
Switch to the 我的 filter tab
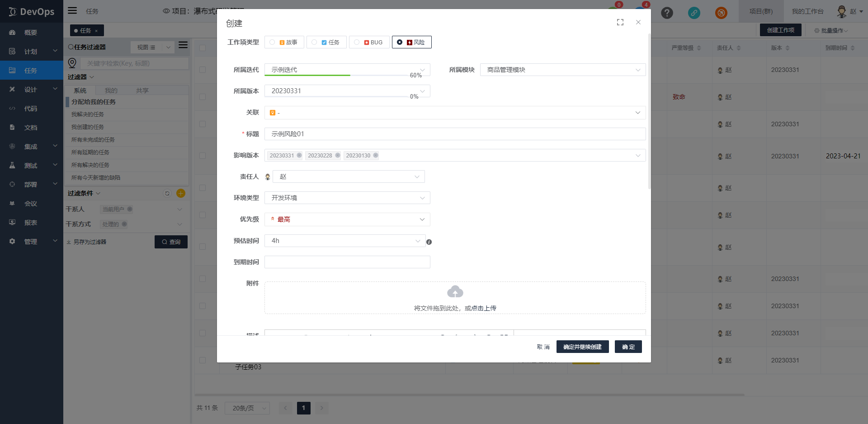111,91
